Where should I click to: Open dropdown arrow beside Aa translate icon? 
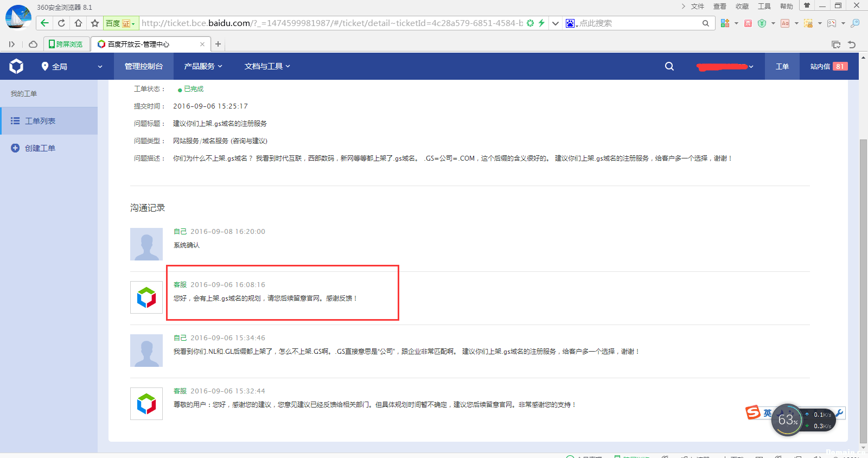coord(796,23)
